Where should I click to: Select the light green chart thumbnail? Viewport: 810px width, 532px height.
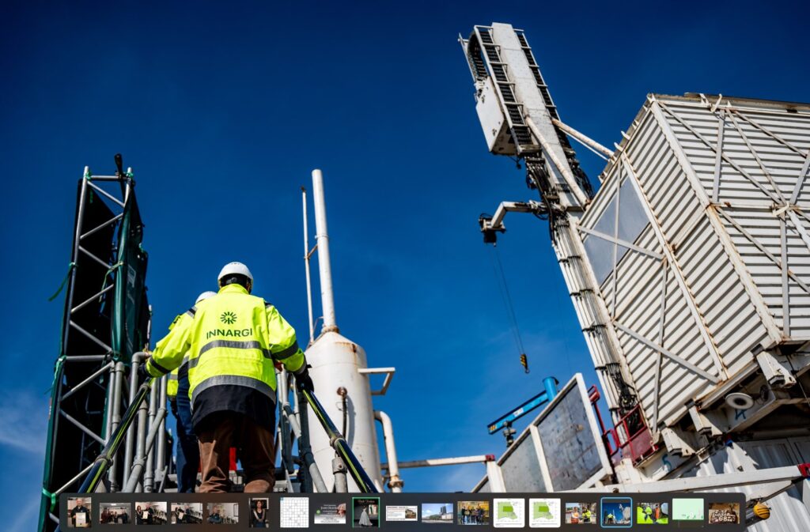687,510
